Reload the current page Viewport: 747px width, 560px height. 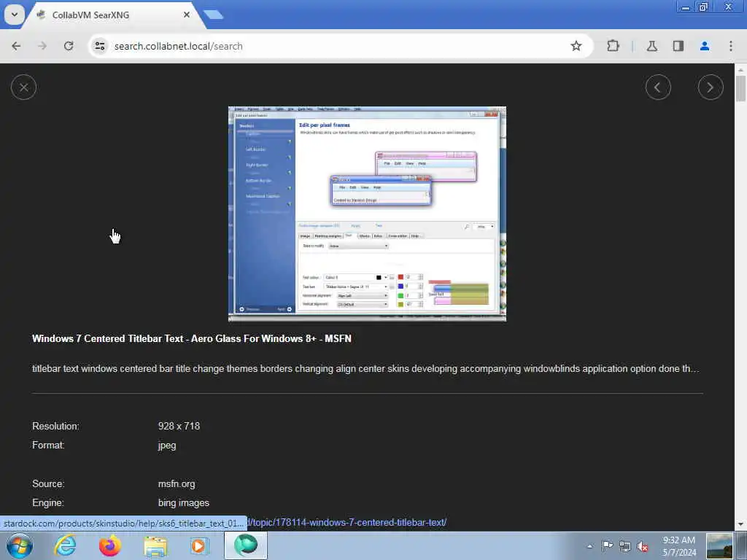tap(69, 46)
